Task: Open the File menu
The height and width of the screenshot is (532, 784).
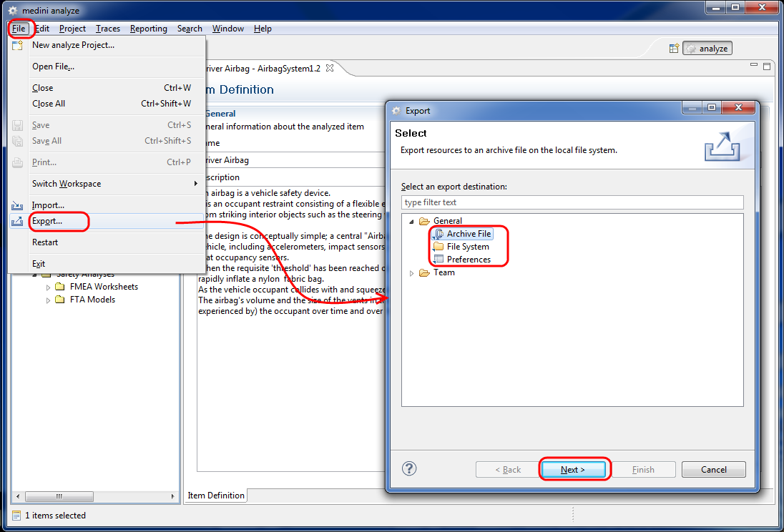Action: (19, 29)
